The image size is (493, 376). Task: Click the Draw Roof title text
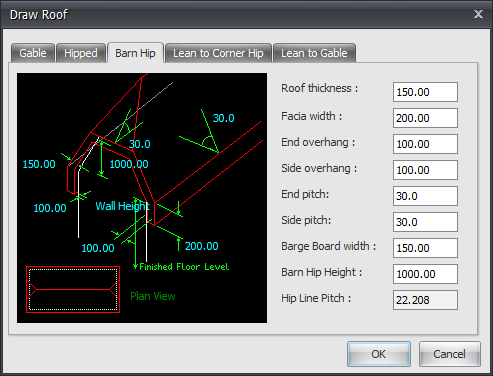click(39, 15)
